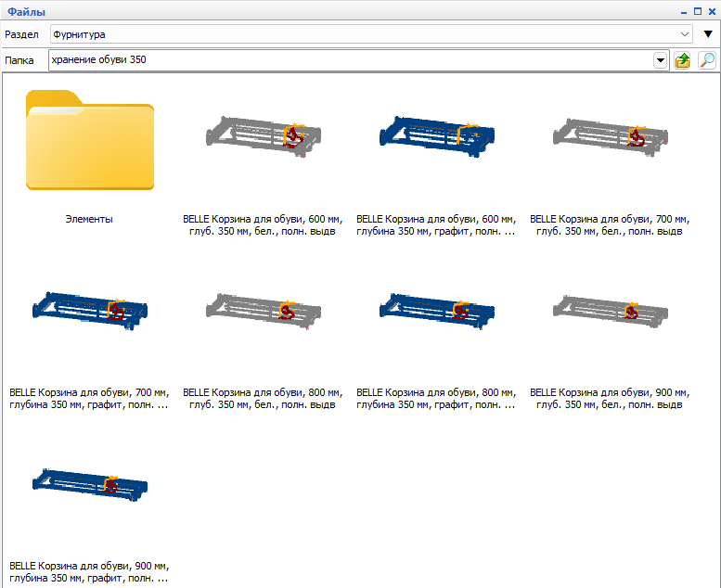Open the Элементы folder icon

[90, 140]
